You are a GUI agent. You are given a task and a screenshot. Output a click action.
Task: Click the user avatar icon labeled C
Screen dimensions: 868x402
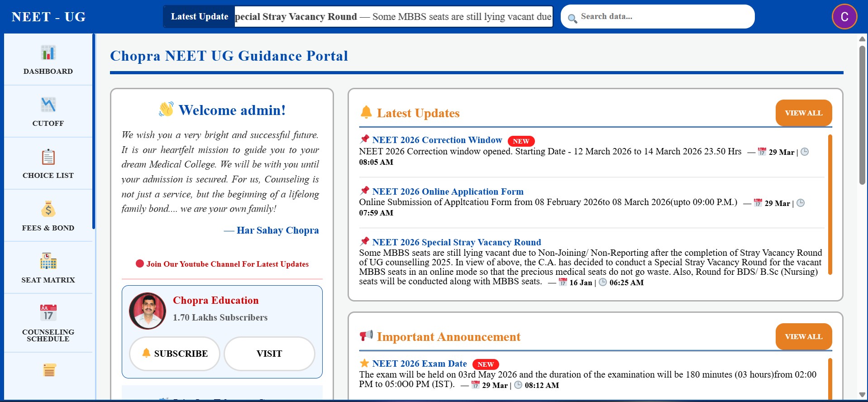(x=844, y=17)
